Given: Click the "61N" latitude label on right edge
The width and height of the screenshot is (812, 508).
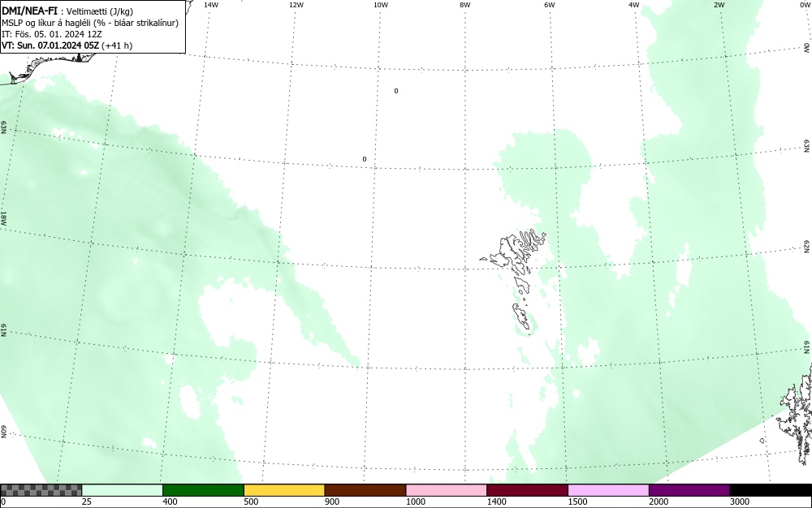Looking at the screenshot, I should coord(807,347).
